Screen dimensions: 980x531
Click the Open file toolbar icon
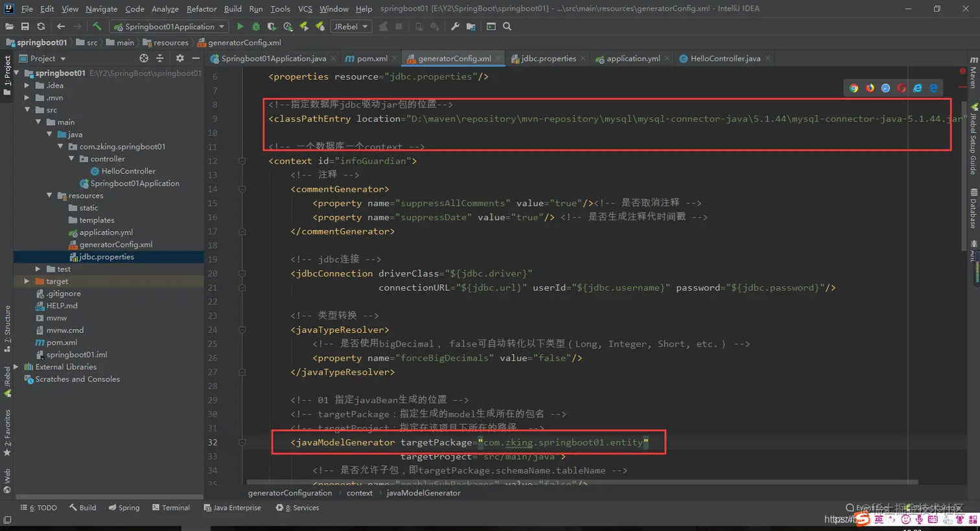click(x=9, y=27)
